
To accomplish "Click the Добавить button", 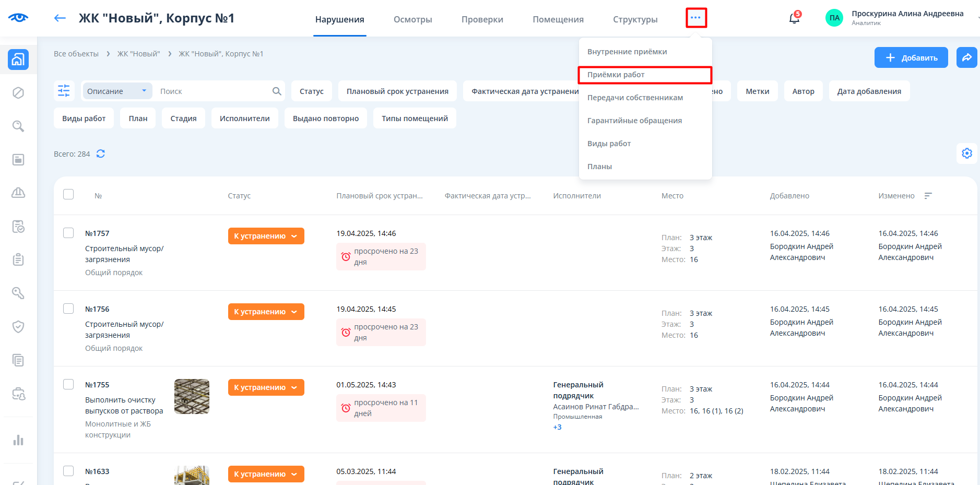I will (x=911, y=57).
